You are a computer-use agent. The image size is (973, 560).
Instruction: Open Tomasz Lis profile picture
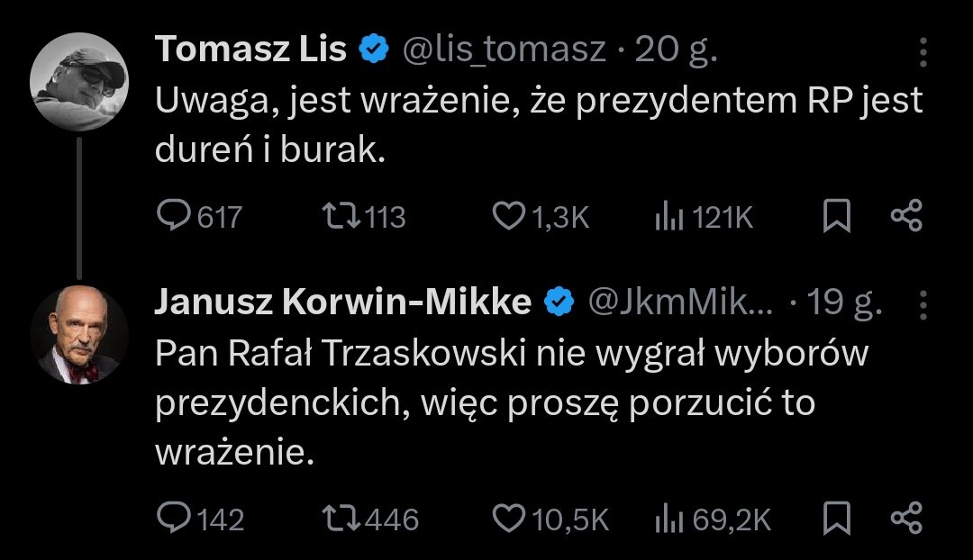click(79, 82)
